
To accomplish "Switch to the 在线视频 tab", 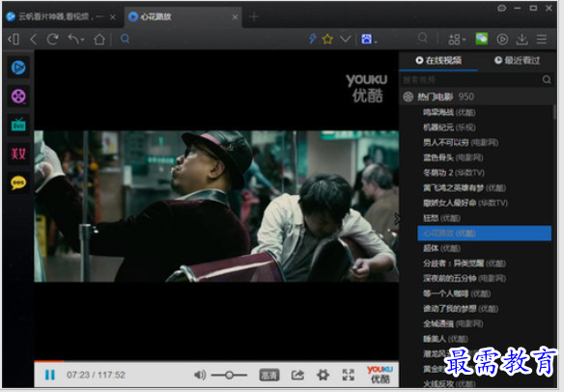I will [x=438, y=61].
